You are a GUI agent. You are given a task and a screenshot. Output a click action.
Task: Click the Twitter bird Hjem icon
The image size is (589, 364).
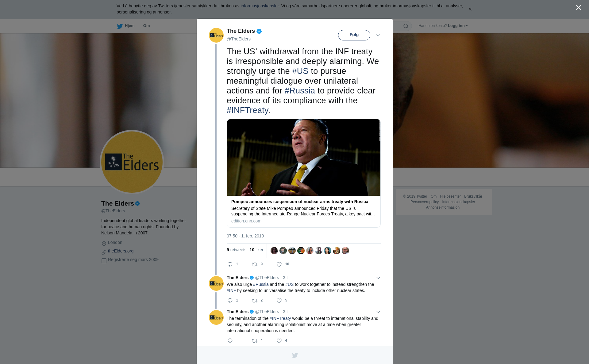pos(120,26)
